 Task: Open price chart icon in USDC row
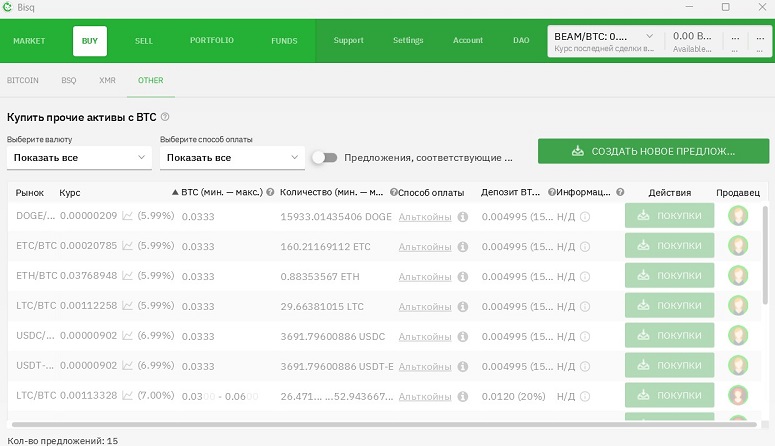point(128,336)
